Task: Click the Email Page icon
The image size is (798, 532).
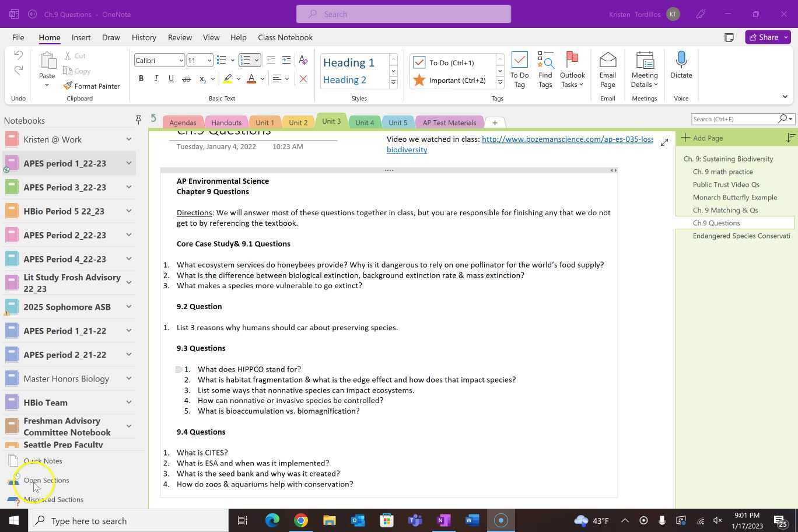Action: tap(607, 70)
